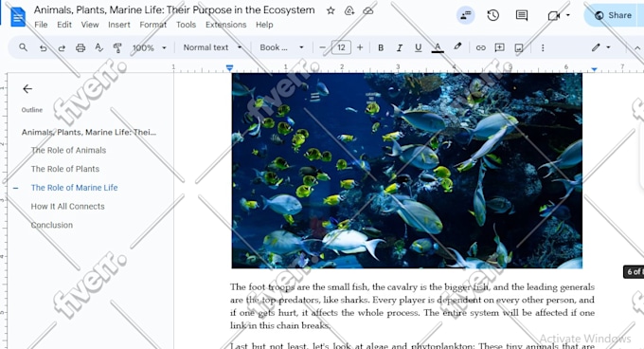The height and width of the screenshot is (349, 644).
Task: Click the font size field showing 12
Action: pyautogui.click(x=341, y=47)
